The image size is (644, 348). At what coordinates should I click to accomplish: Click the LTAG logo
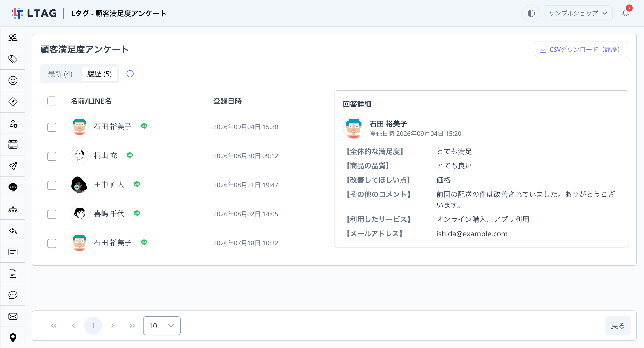[34, 13]
